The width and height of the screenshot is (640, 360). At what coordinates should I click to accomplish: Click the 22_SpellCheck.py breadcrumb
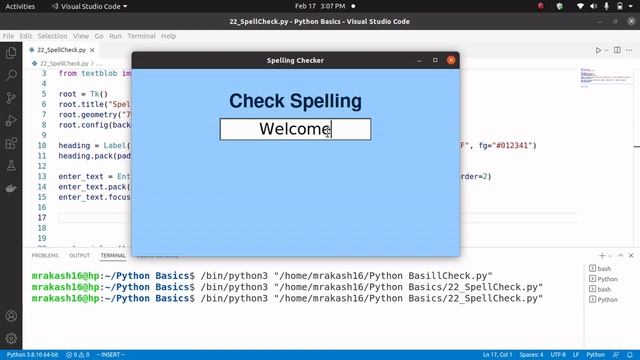[x=64, y=63]
